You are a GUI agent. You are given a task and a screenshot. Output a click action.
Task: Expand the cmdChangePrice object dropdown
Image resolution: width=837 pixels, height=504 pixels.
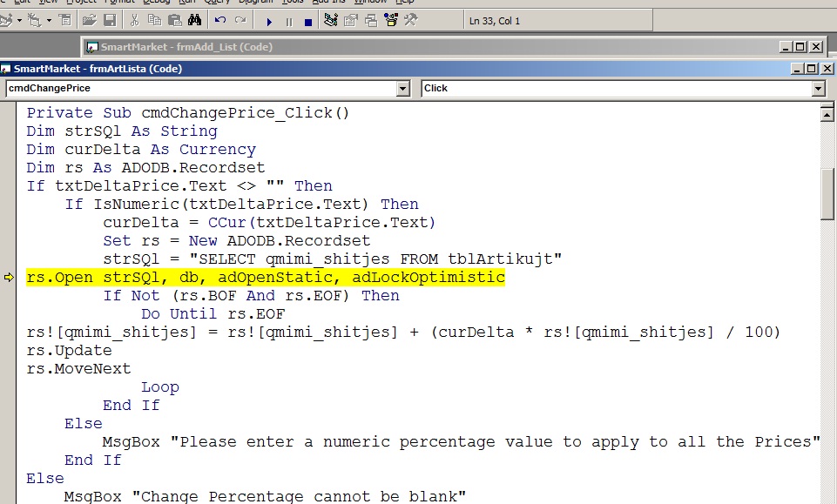coord(403,89)
